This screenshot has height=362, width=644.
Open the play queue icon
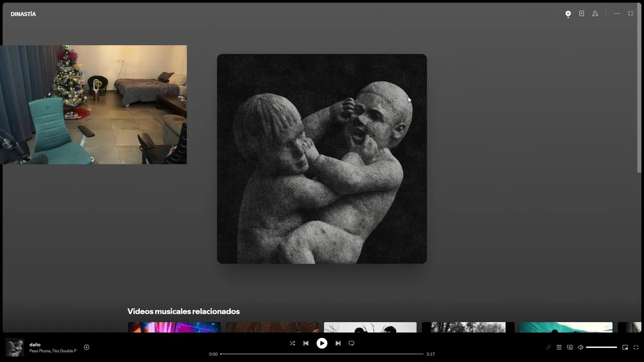[x=559, y=347]
